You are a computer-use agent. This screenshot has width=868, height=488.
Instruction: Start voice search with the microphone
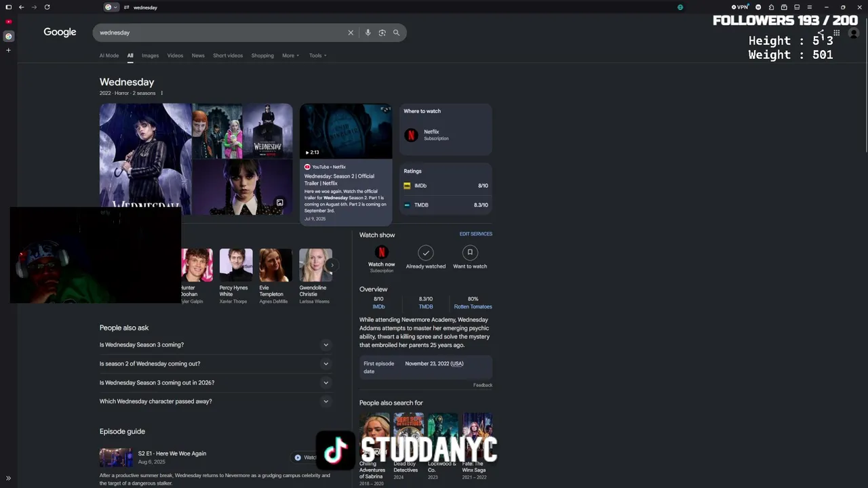pos(368,33)
